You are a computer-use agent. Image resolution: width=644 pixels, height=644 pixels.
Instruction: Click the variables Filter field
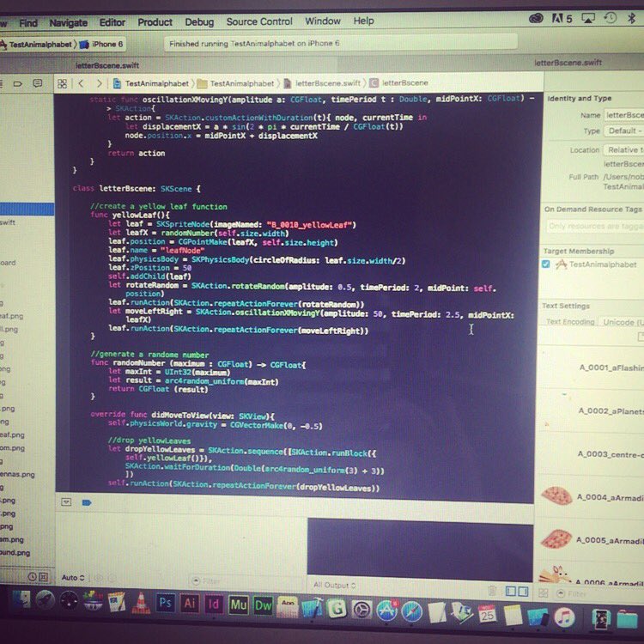[246, 580]
